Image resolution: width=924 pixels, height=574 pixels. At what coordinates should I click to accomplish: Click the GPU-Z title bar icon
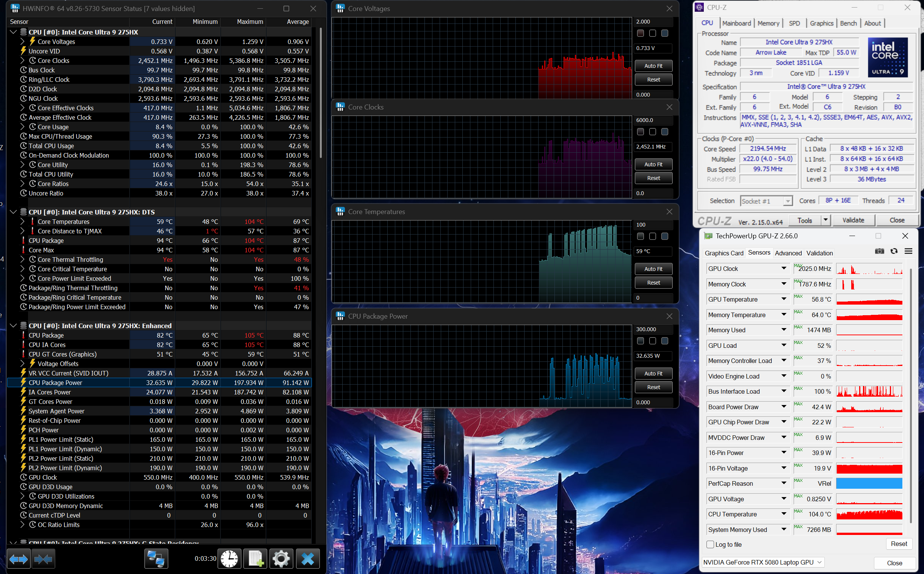[x=708, y=236]
